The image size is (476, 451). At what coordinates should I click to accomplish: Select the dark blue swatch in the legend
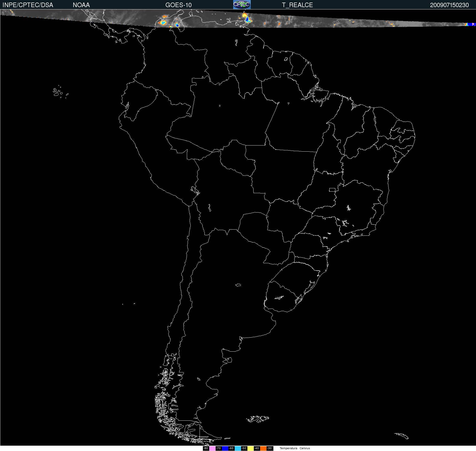[225, 448]
